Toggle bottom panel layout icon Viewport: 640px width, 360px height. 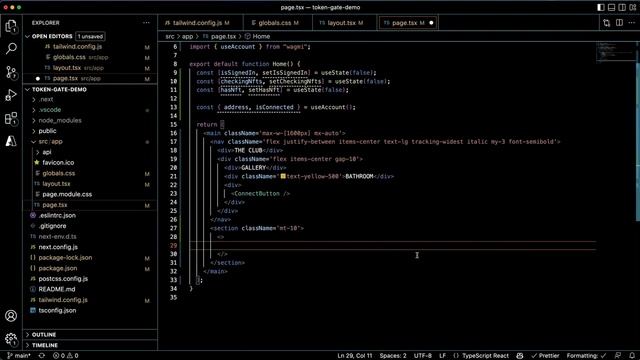pos(611,7)
